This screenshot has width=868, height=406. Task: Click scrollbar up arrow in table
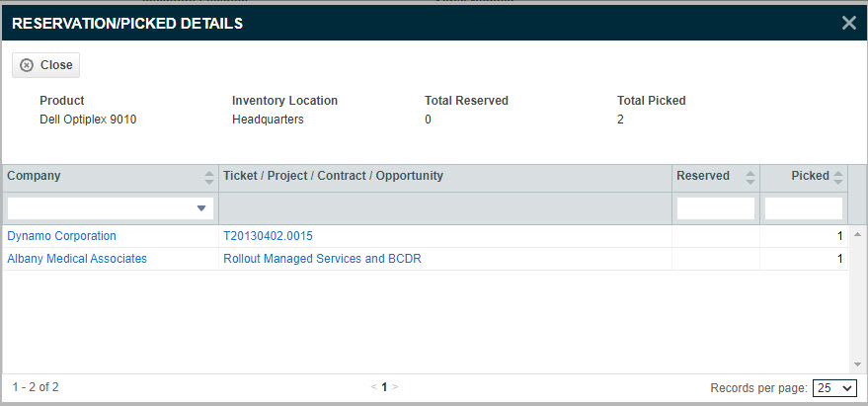[857, 235]
